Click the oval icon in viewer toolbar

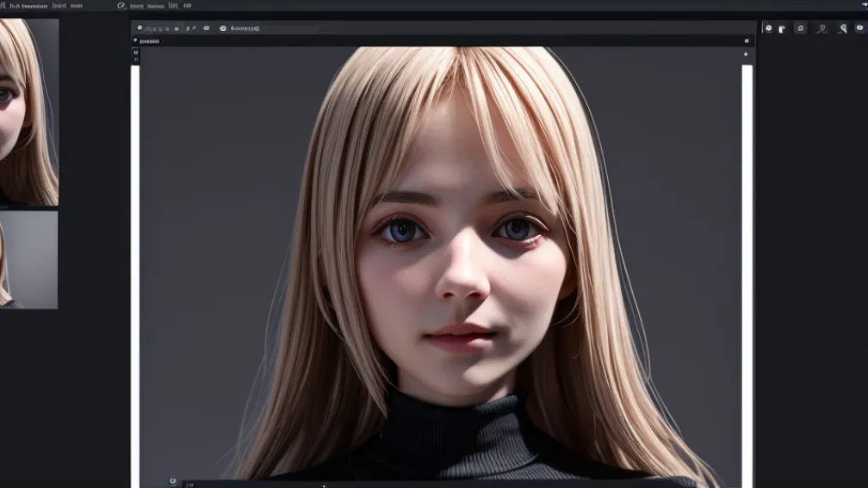pos(207,28)
